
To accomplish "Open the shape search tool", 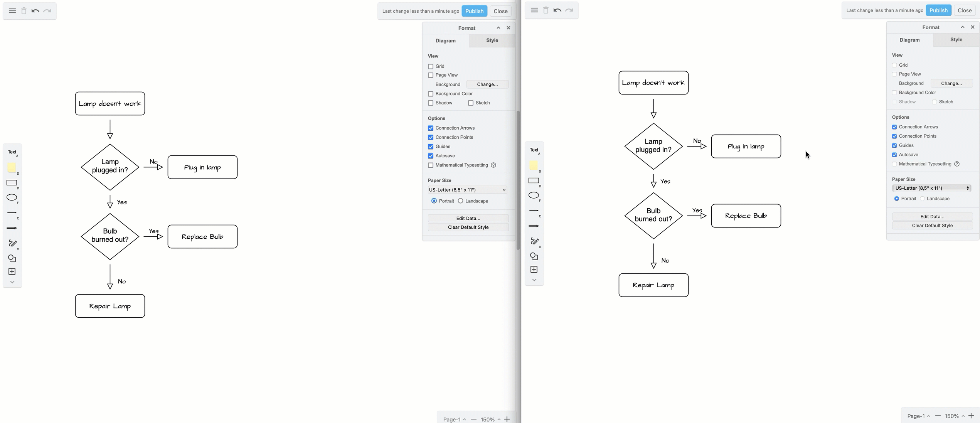I will click(x=12, y=258).
